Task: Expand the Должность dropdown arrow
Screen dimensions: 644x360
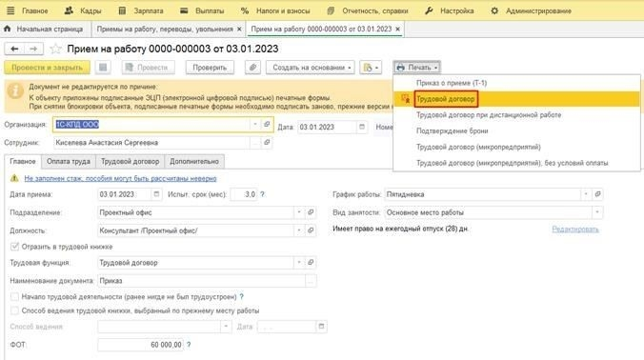Action: [x=299, y=230]
